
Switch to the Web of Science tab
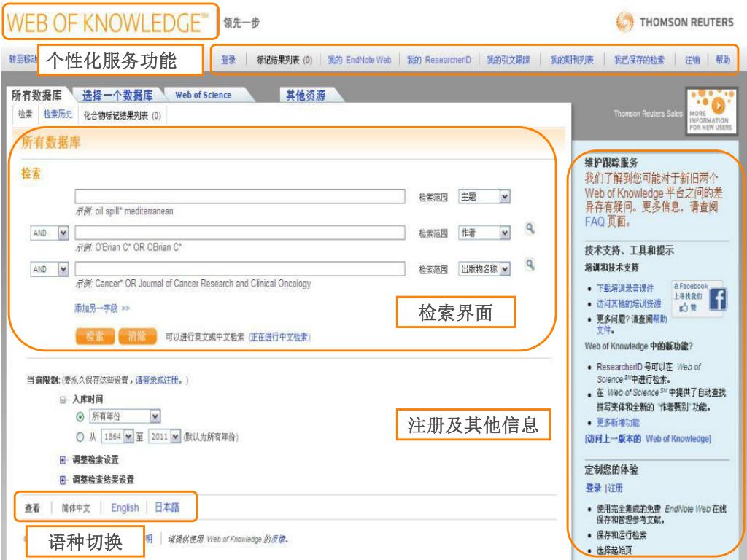[x=204, y=96]
